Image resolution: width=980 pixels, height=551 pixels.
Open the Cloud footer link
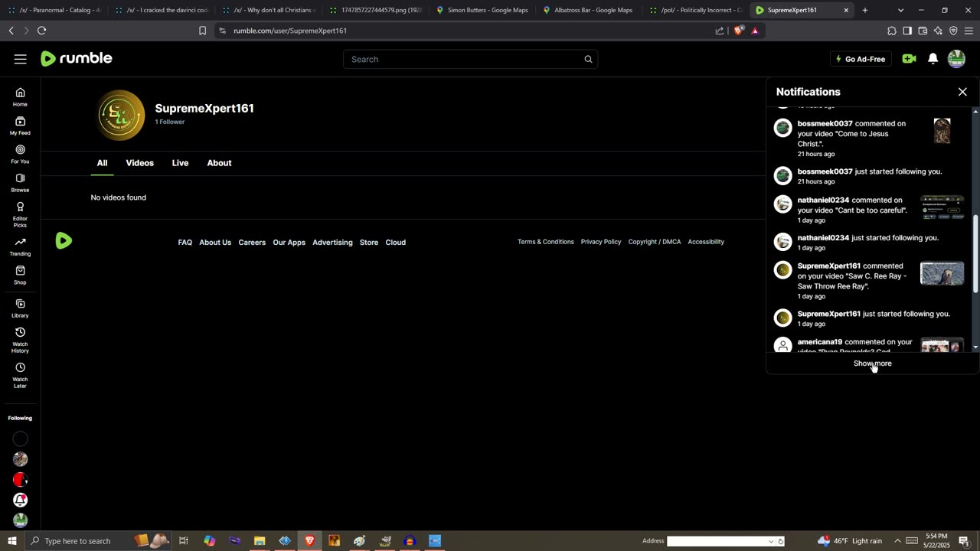point(395,243)
